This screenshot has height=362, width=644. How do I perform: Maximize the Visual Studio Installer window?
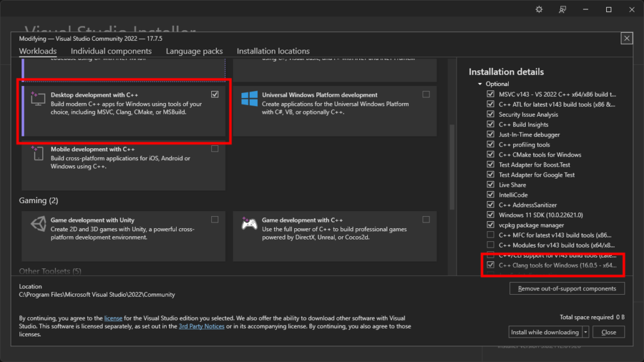pos(609,9)
